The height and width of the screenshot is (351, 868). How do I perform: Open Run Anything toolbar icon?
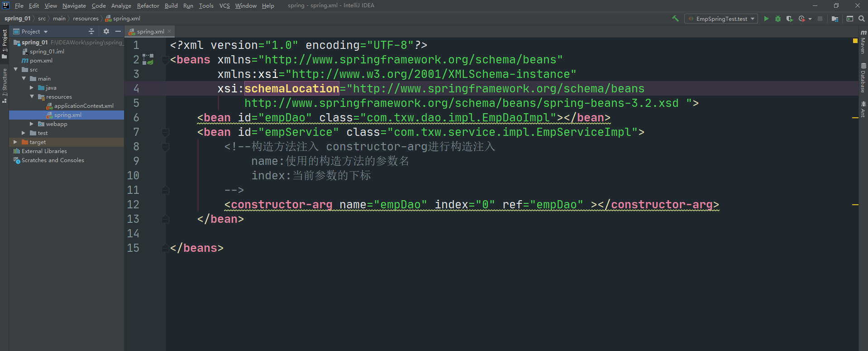click(x=850, y=19)
